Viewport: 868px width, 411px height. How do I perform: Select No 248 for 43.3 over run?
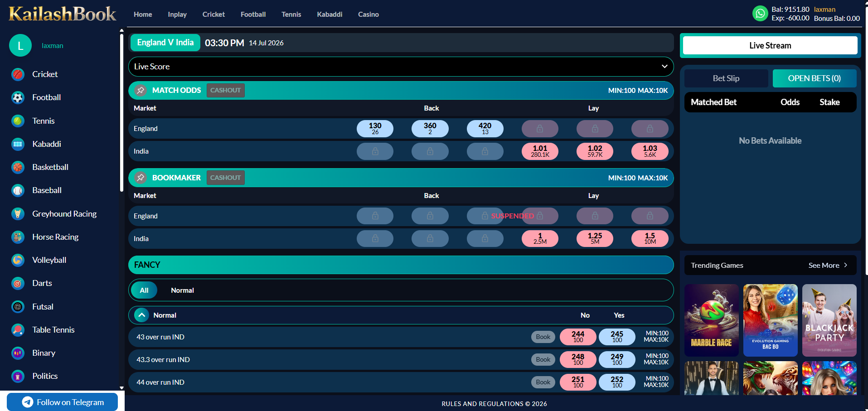tap(578, 359)
